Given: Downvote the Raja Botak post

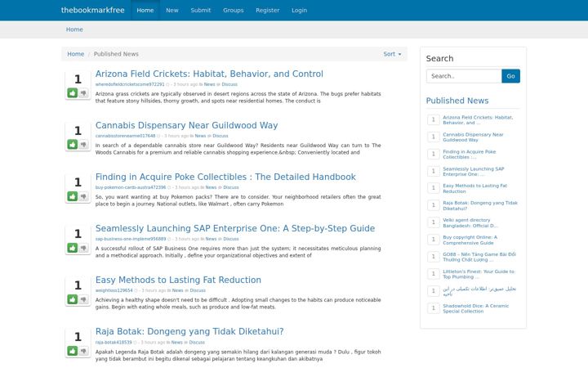Looking at the screenshot, I should pos(83,351).
